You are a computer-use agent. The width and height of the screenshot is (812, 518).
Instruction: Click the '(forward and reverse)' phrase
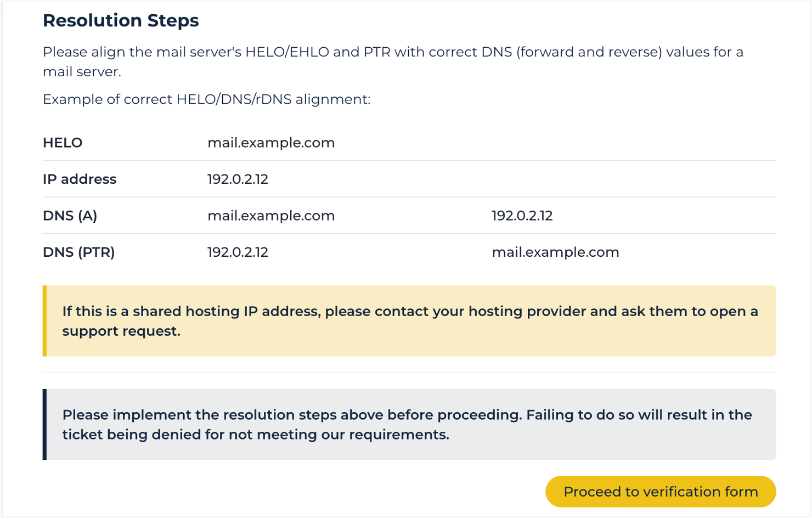tap(589, 52)
